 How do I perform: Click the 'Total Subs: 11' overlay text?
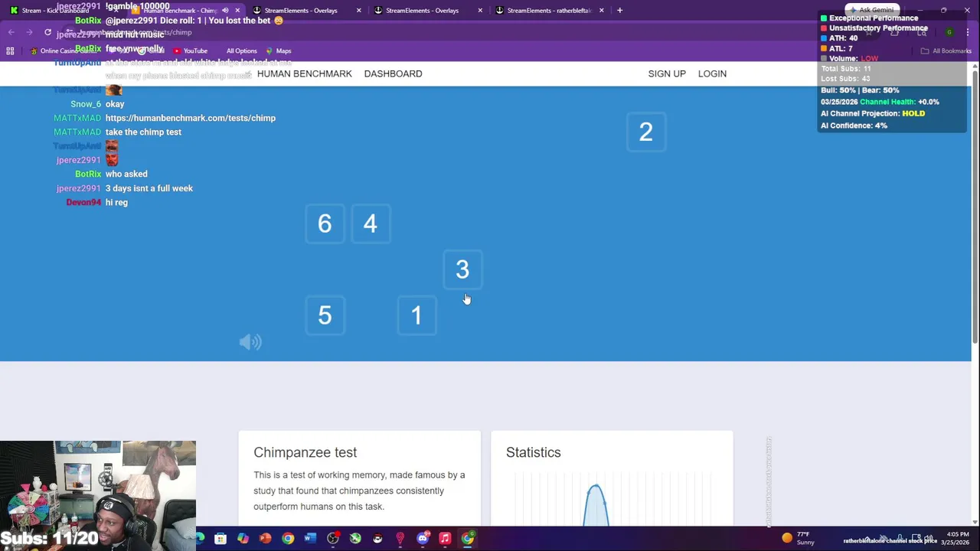coord(846,69)
